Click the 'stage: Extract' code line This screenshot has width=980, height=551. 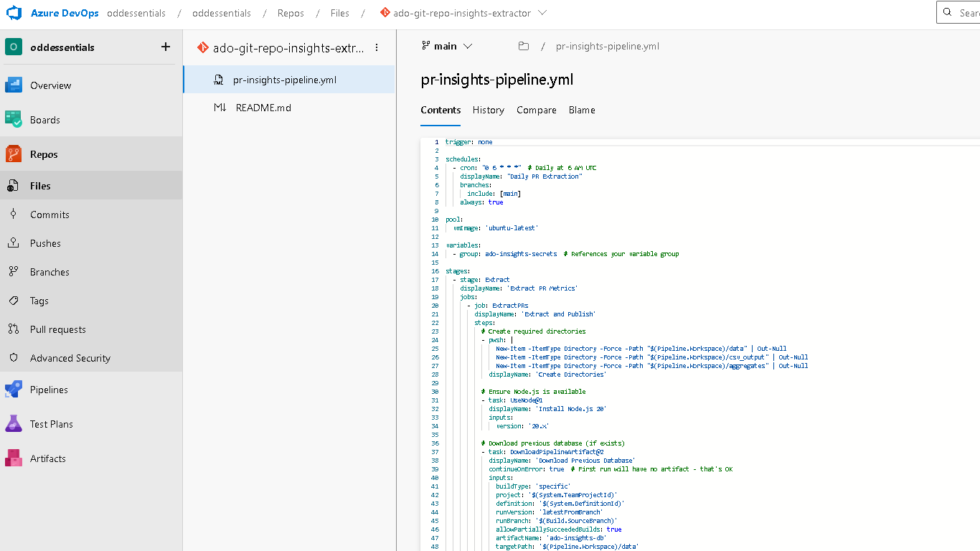(481, 280)
